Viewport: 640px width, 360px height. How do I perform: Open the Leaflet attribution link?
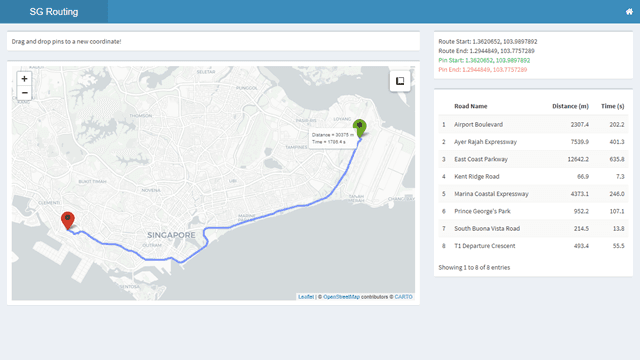point(306,297)
